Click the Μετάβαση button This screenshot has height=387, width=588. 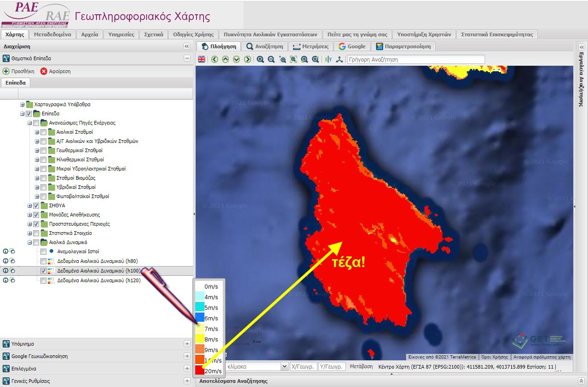click(x=361, y=366)
